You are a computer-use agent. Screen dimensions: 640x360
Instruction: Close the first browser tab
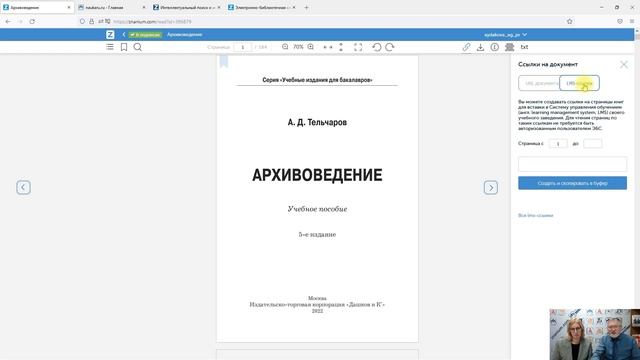69,7
